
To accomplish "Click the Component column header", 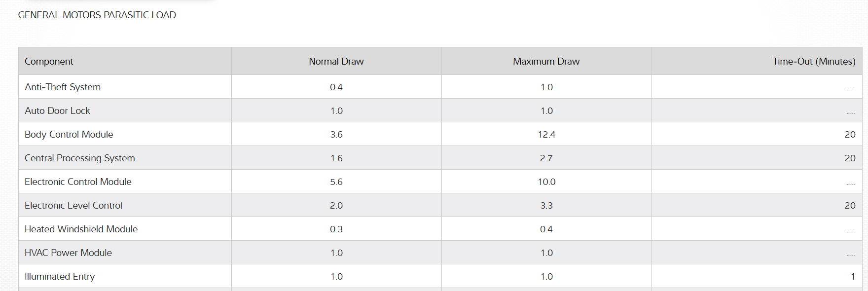I will [49, 62].
